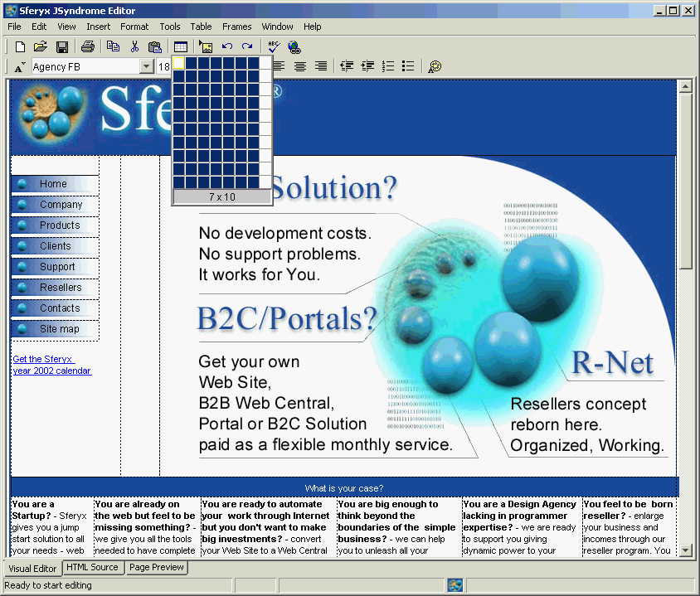Open the Edit menu

pos(39,27)
